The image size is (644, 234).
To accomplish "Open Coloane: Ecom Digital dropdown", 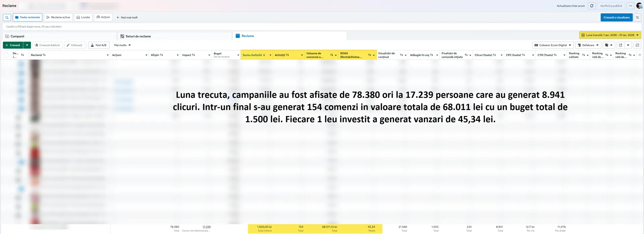I will (553, 45).
